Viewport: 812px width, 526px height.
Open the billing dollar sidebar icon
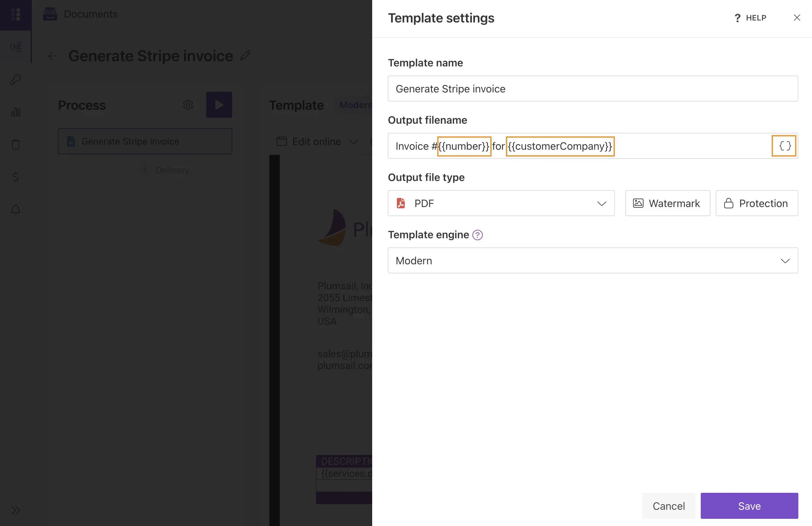16,177
